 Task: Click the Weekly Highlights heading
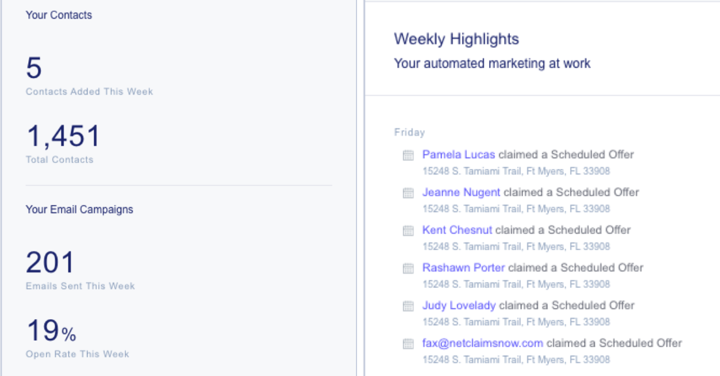click(x=456, y=39)
